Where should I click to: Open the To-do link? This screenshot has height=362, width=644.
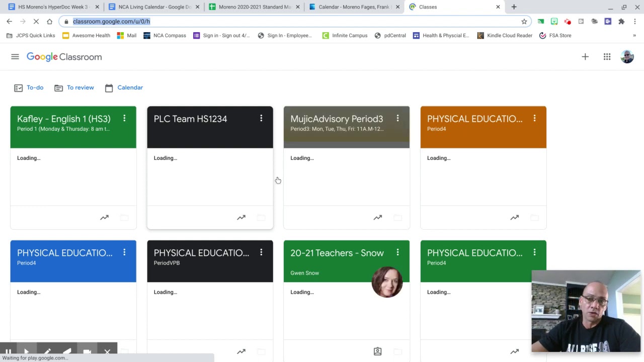[x=29, y=88]
